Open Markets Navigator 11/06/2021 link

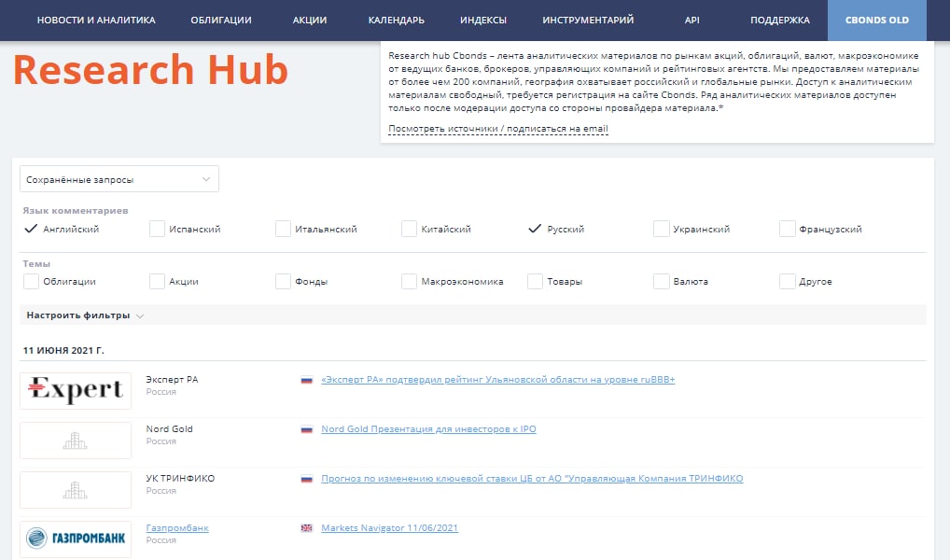pos(389,528)
